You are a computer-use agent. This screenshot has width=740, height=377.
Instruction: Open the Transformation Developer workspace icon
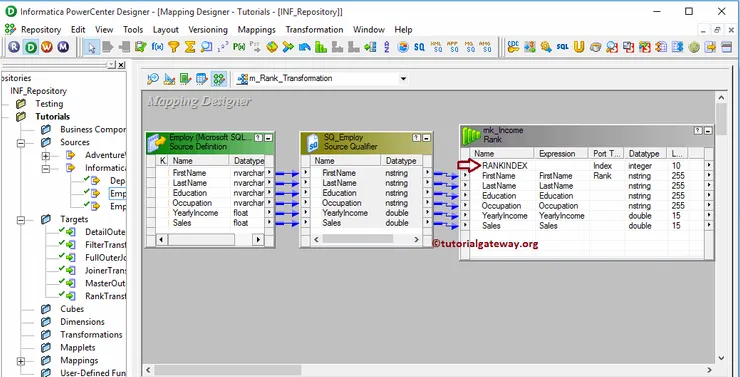185,79
